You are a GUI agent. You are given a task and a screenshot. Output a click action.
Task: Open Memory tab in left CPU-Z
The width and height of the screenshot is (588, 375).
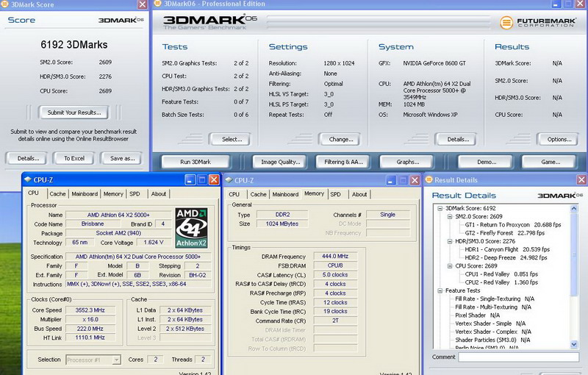click(113, 194)
